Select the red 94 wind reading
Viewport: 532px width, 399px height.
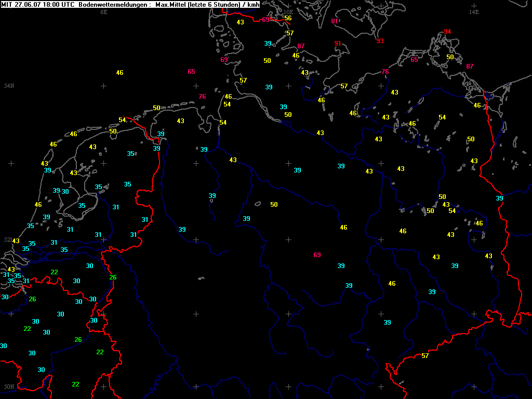coord(447,32)
